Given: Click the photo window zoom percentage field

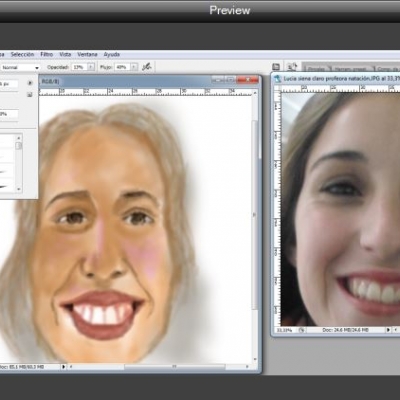Looking at the screenshot, I should click(285, 330).
